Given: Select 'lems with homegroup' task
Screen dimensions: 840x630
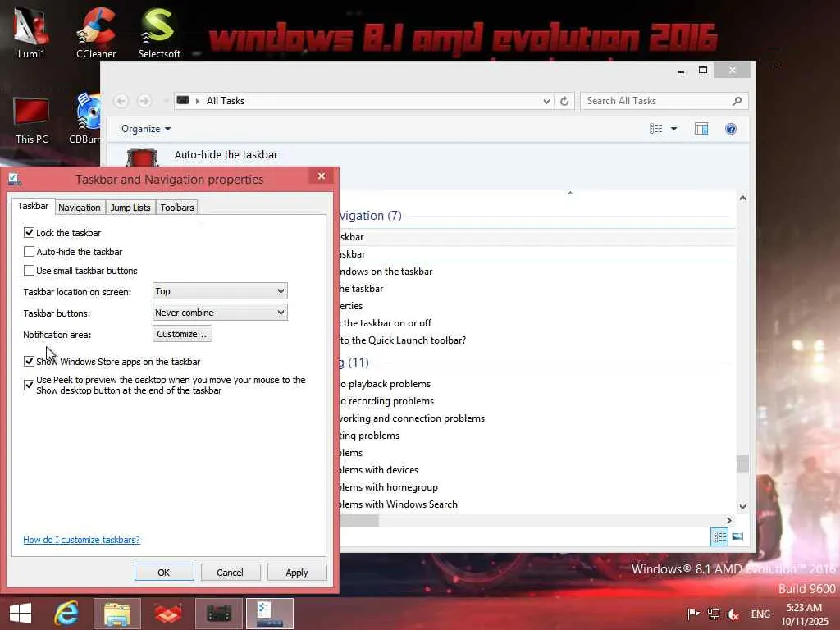Looking at the screenshot, I should (x=388, y=487).
